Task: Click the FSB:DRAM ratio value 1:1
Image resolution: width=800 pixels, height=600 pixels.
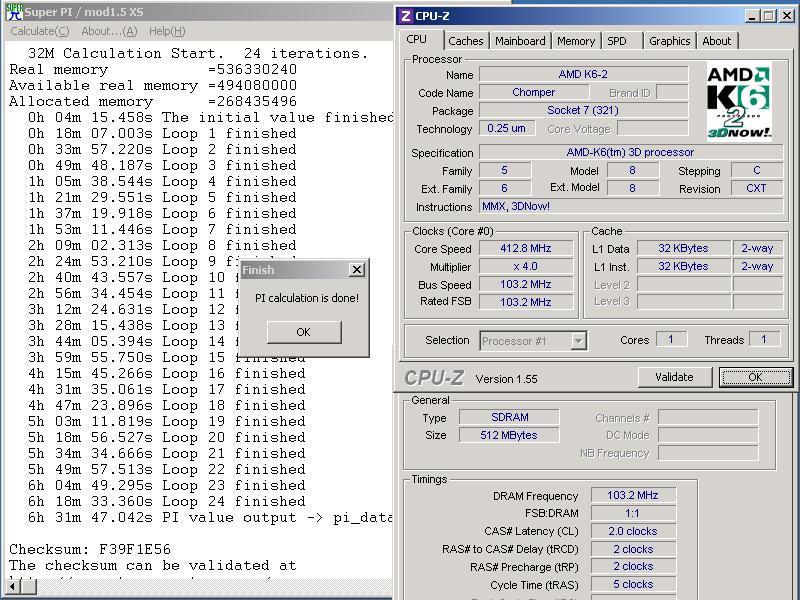Action: 633,513
